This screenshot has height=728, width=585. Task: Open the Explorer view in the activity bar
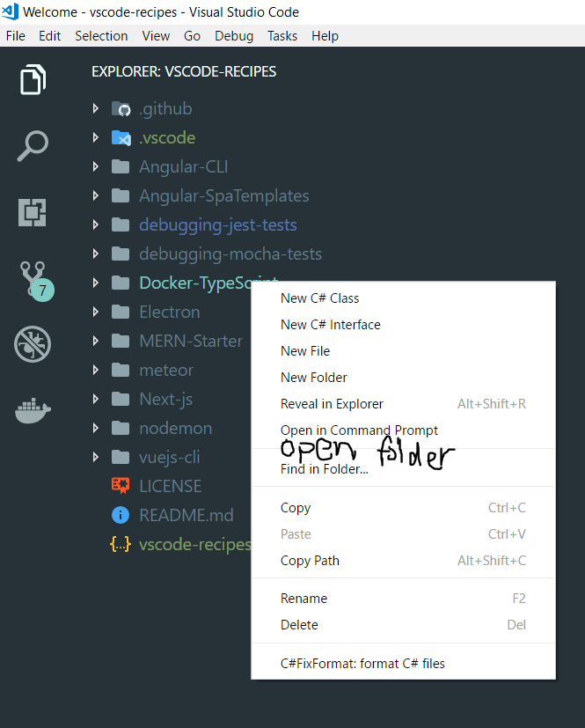pyautogui.click(x=32, y=79)
